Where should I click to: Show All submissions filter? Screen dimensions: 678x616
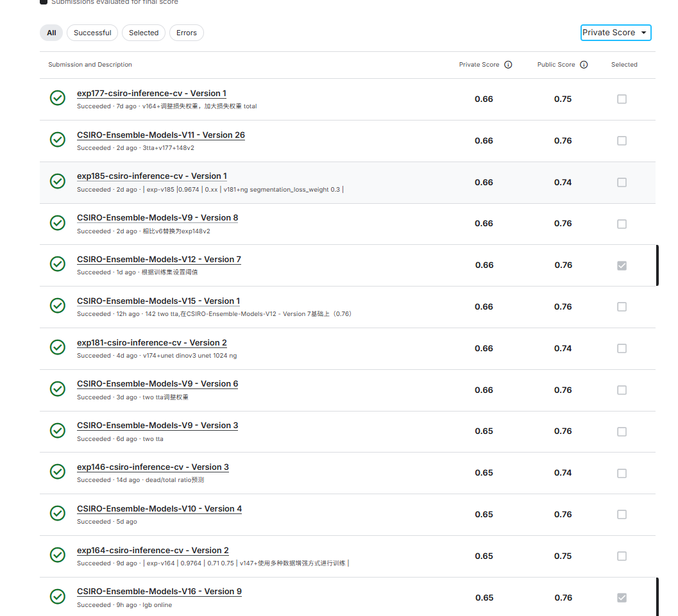pyautogui.click(x=51, y=33)
